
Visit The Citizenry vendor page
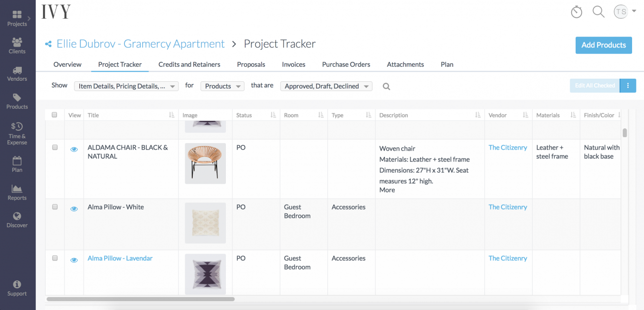pos(508,147)
